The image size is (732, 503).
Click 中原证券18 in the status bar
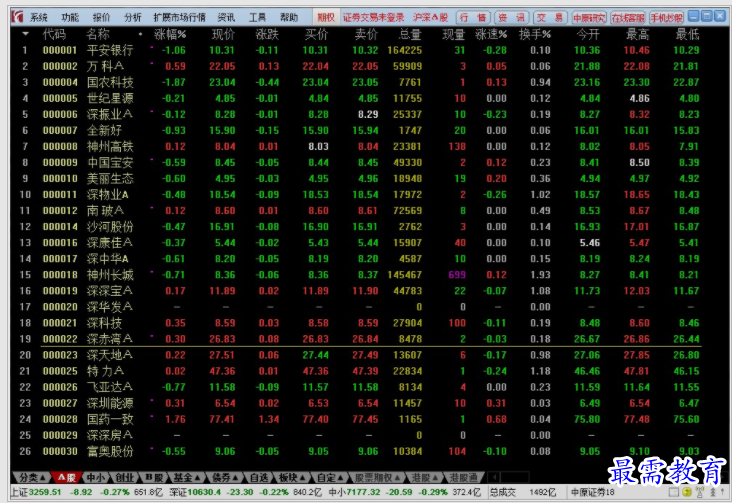pyautogui.click(x=593, y=492)
